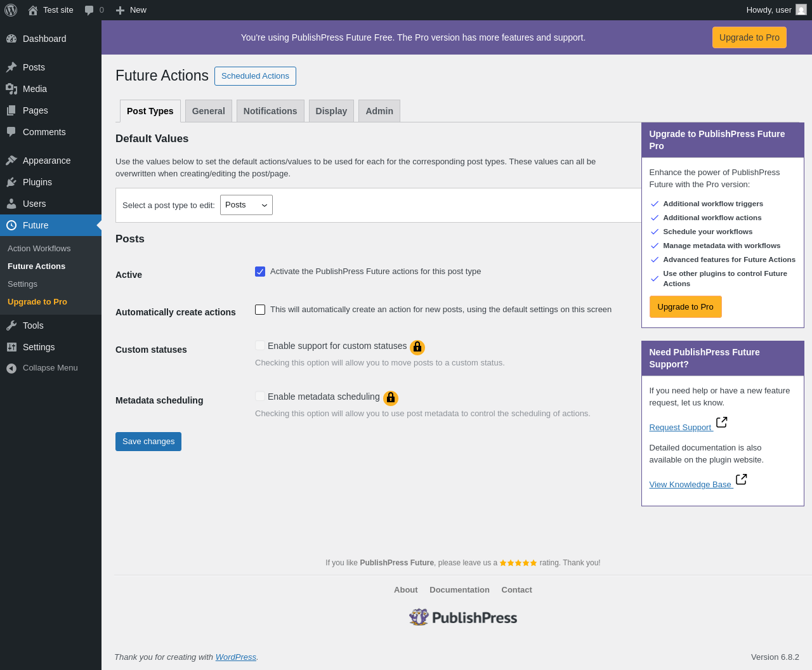Click Save changes button
Viewport: 812px width, 670px height.
[x=148, y=442]
